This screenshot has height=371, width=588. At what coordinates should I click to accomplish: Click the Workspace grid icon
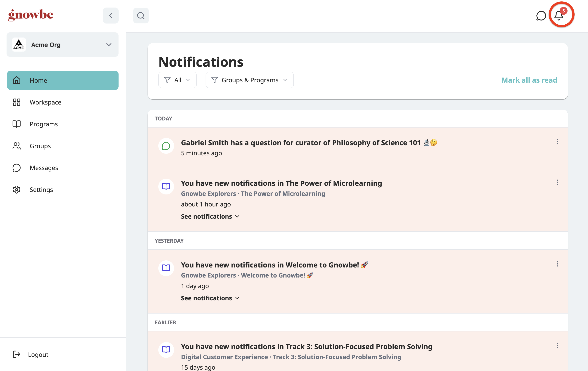[x=17, y=102]
